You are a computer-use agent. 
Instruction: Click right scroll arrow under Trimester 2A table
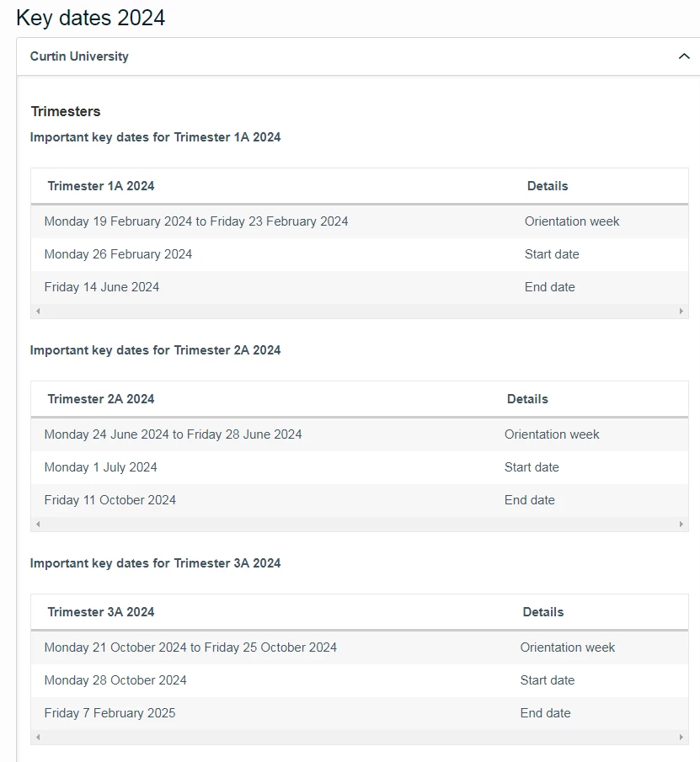point(681,524)
